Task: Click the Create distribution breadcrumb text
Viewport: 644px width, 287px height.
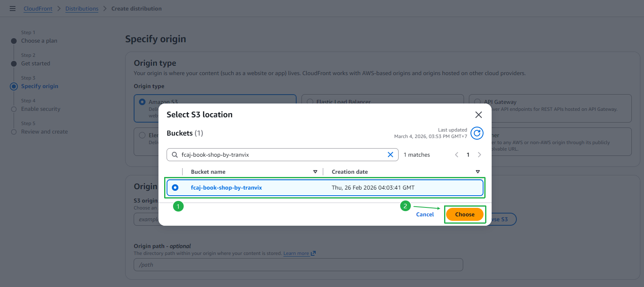Action: [137, 9]
